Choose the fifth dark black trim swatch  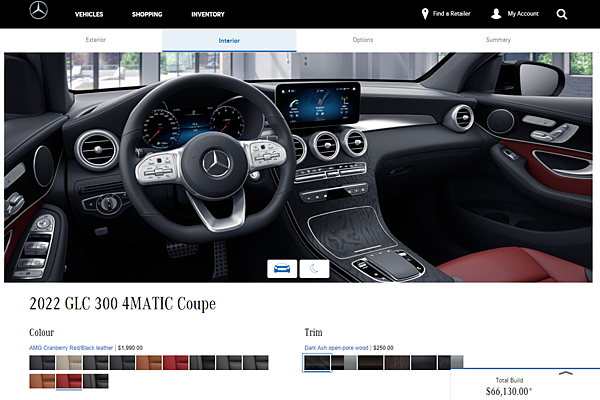coord(424,362)
